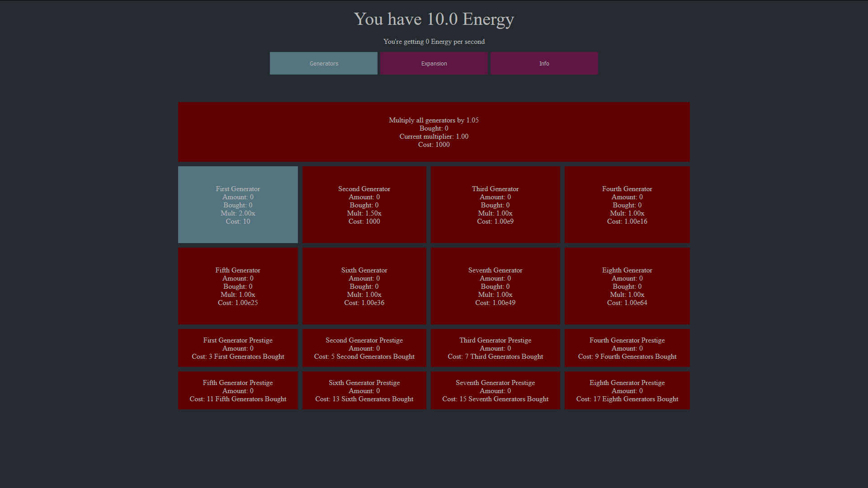
Task: Buy the First Generator for 10 Energy
Action: click(x=238, y=205)
